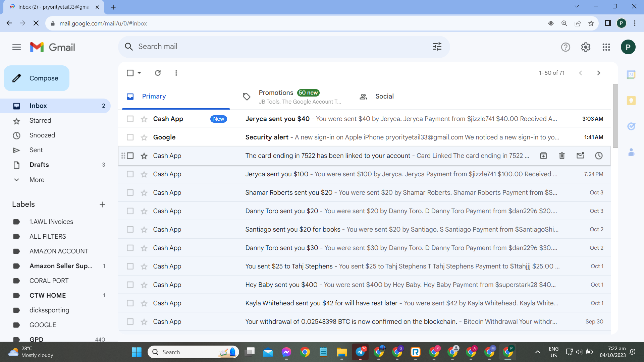Select the Google Security alert email checkbox
644x362 pixels.
coord(130,137)
